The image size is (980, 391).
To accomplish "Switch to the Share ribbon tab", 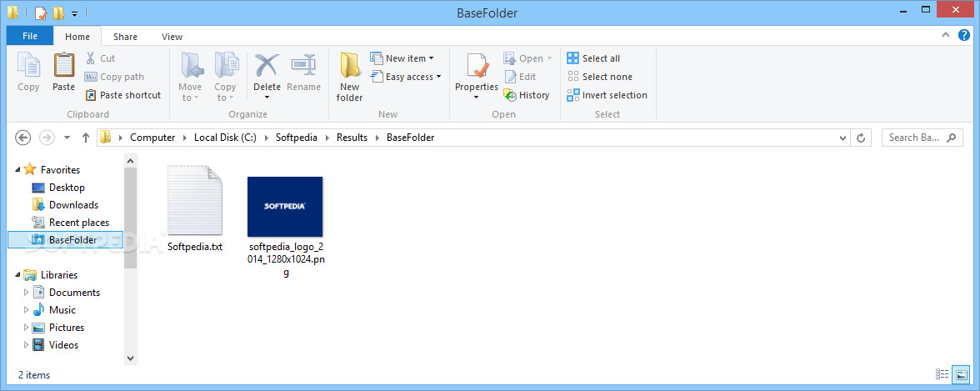I will (x=125, y=37).
